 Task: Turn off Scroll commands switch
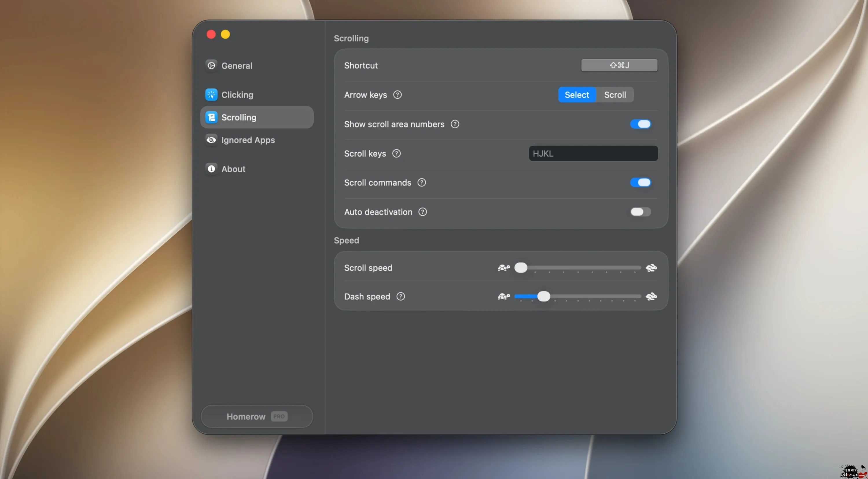640,182
